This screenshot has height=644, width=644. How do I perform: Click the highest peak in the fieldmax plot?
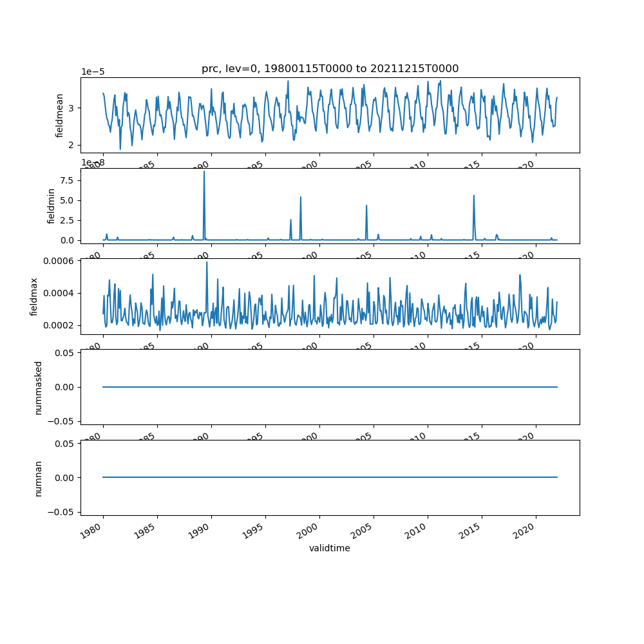pos(207,263)
